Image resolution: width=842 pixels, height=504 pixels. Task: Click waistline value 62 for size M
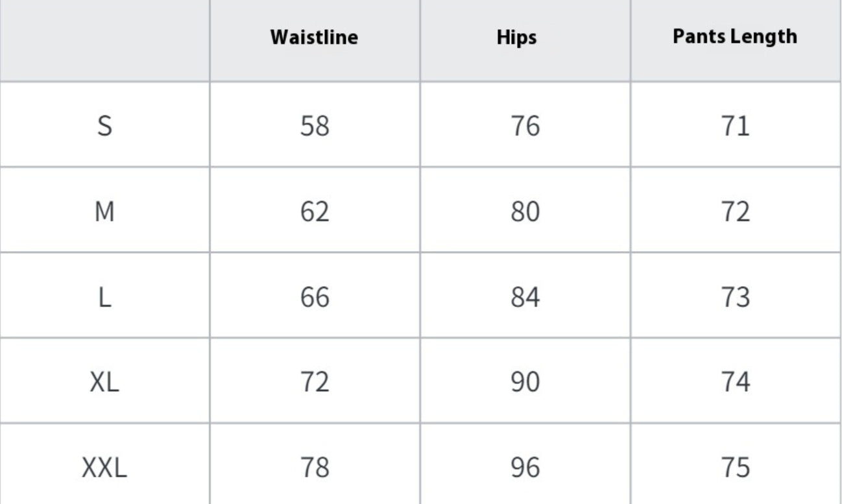[315, 211]
